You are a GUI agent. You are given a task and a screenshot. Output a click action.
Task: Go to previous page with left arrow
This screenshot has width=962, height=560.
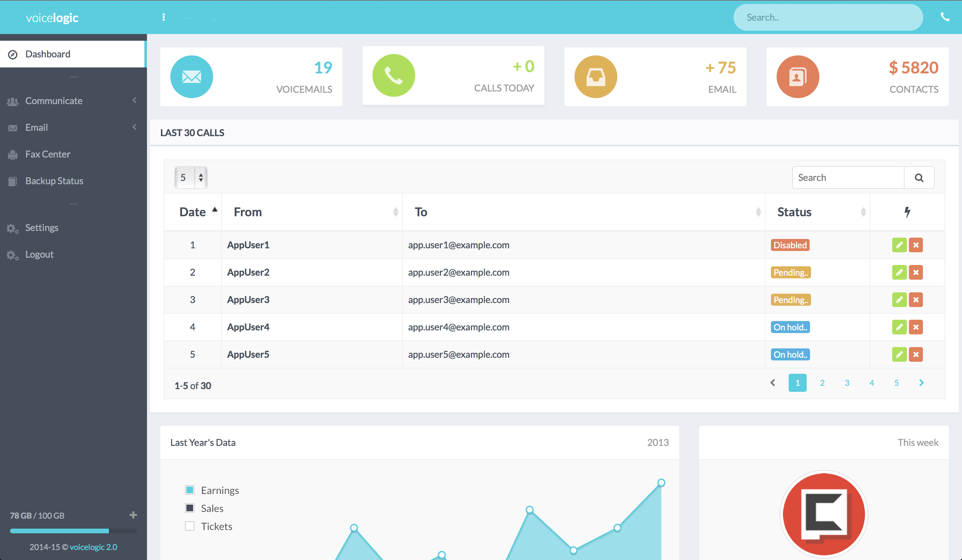pos(773,382)
